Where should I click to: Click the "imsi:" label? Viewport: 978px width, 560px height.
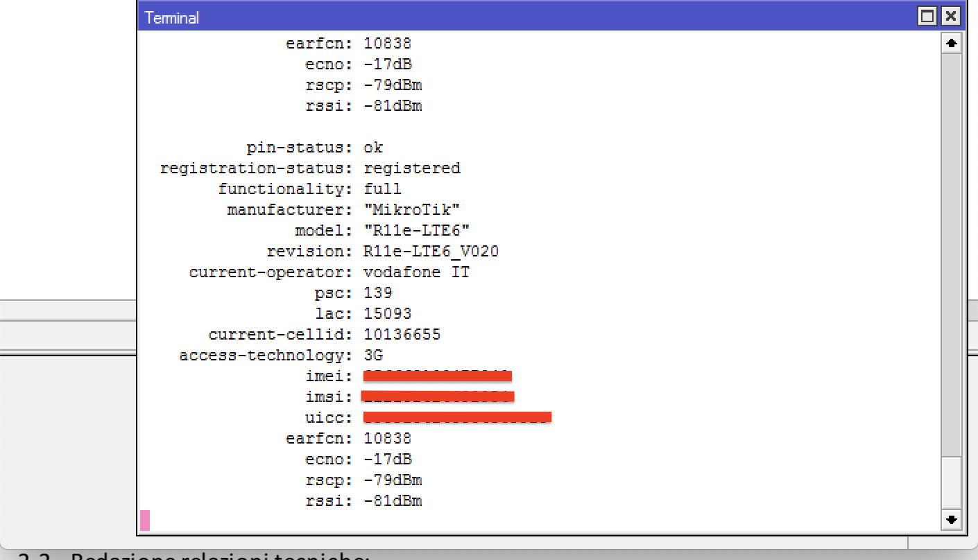(329, 397)
